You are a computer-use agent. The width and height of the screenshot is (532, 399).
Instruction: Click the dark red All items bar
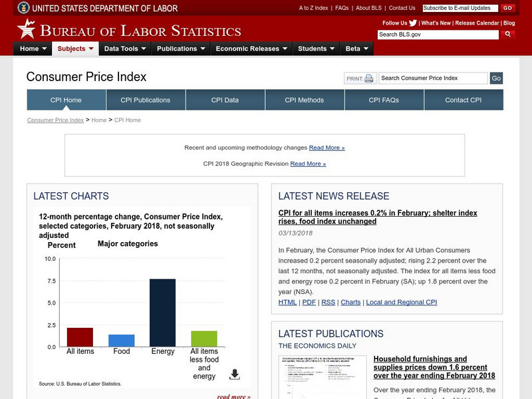tap(80, 337)
